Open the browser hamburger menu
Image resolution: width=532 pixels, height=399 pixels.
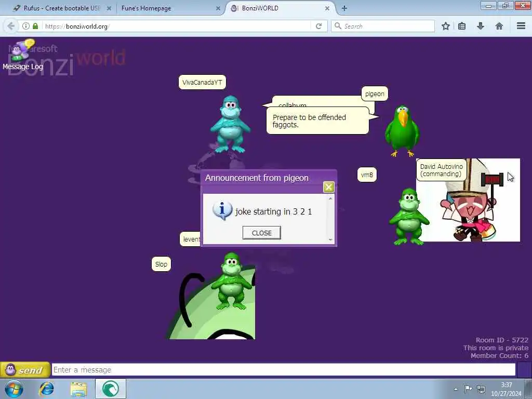click(521, 26)
